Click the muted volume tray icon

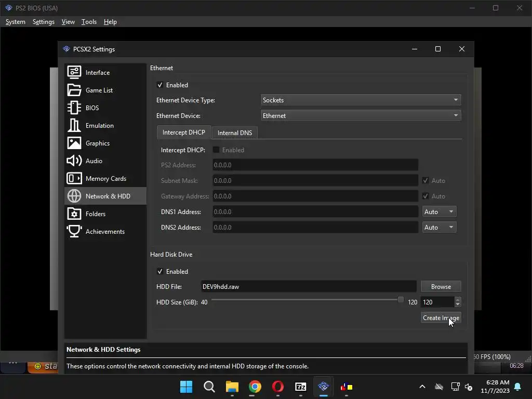469,387
